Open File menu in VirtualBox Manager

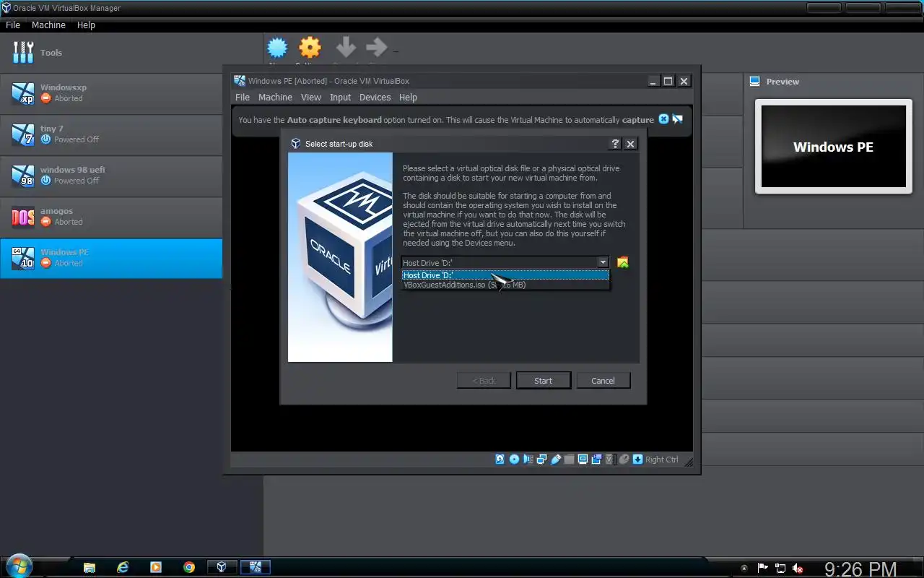point(13,25)
